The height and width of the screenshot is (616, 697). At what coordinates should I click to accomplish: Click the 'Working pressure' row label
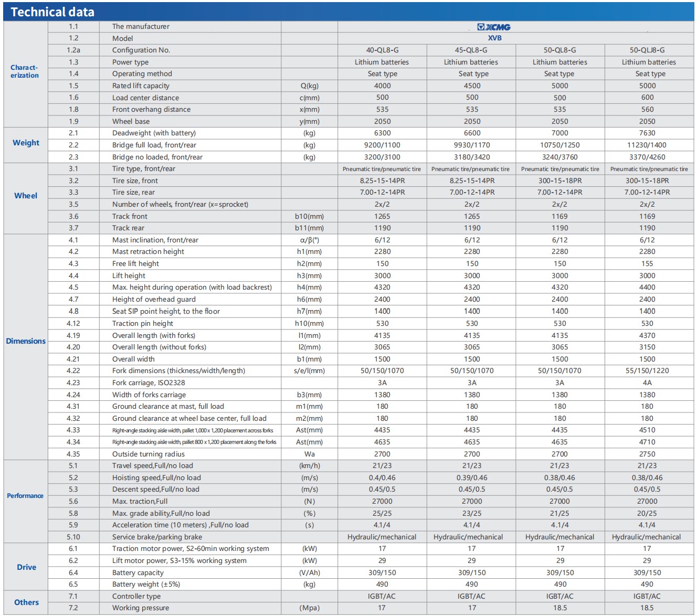coord(141,608)
